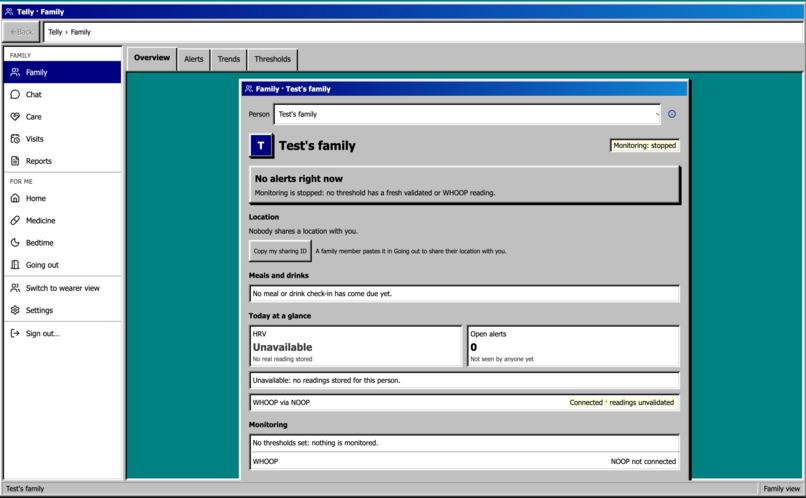This screenshot has height=498, width=806.
Task: Click the Chat bubble icon
Action: pyautogui.click(x=15, y=94)
